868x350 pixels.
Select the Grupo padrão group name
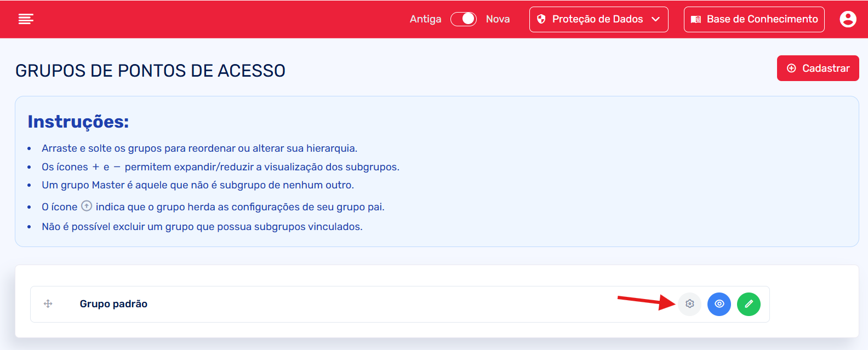[113, 304]
